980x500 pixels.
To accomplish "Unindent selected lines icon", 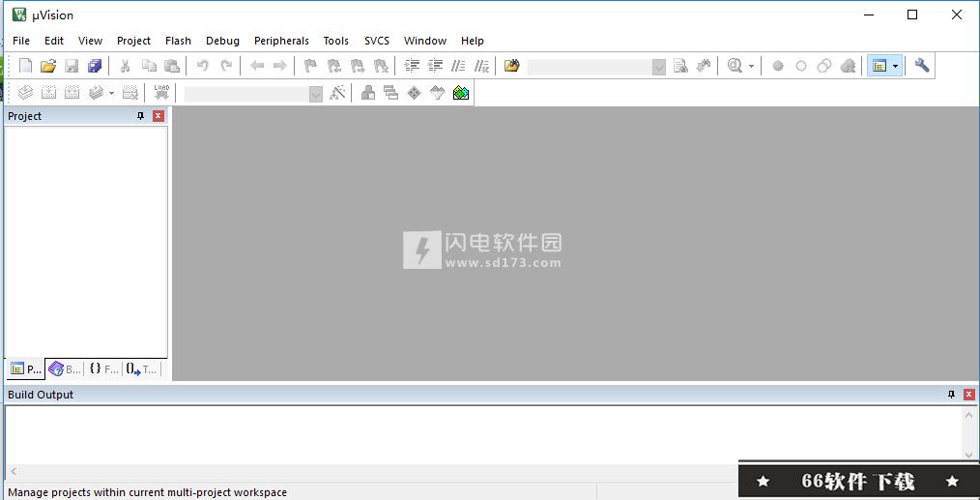I will 434,65.
